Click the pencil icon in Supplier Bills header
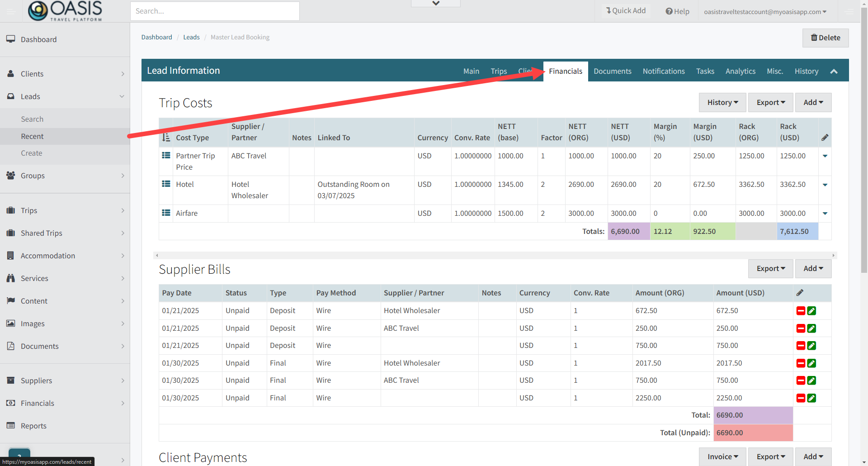This screenshot has height=466, width=868. pyautogui.click(x=800, y=293)
